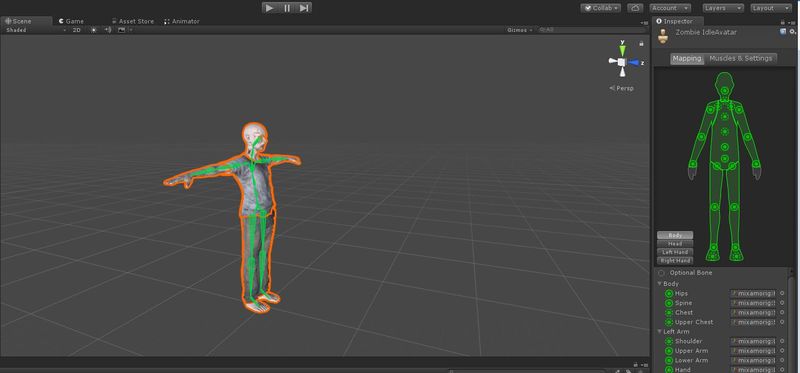Select the Lower Arm bone circle icon
This screenshot has height=373, width=800.
669,361
